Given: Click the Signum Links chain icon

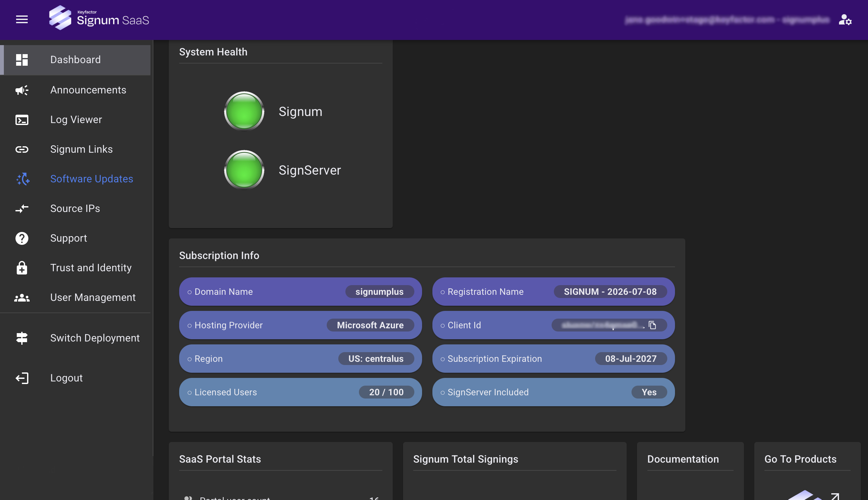Looking at the screenshot, I should [22, 149].
